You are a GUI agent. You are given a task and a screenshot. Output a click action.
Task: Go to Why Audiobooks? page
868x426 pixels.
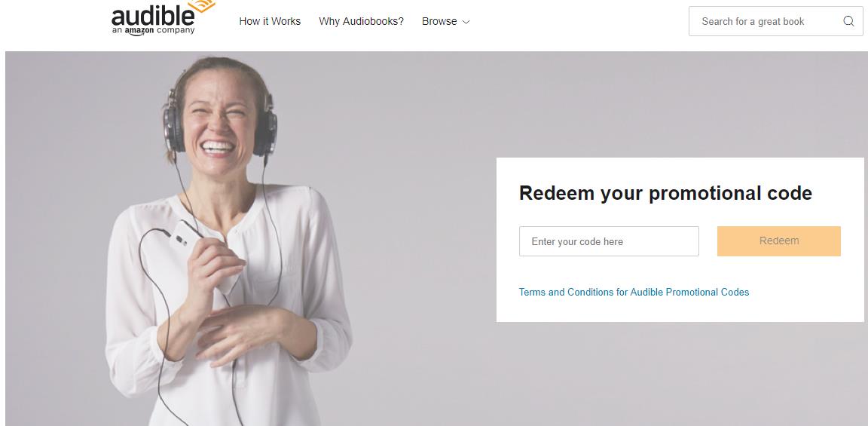coord(361,21)
